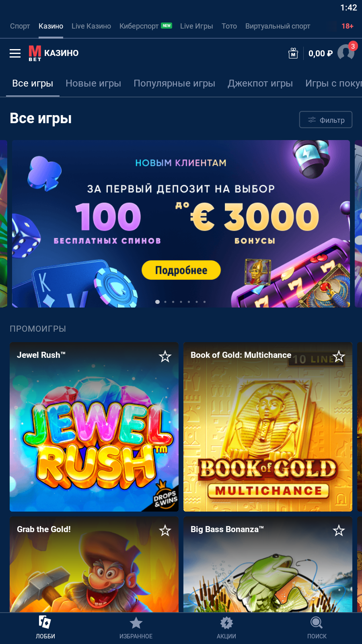Toggle favorite star on Big Bass Bonanza
Viewport: 362px width, 644px height.
(x=339, y=530)
